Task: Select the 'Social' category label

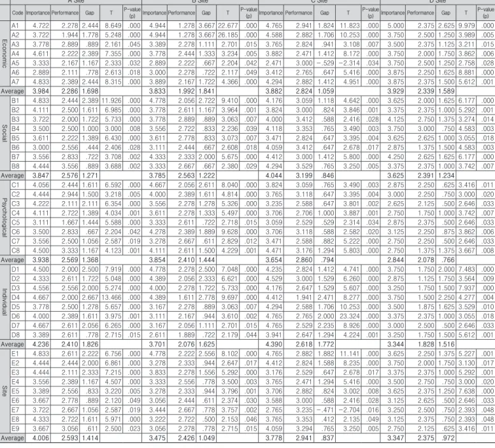Action: coord(4,134)
